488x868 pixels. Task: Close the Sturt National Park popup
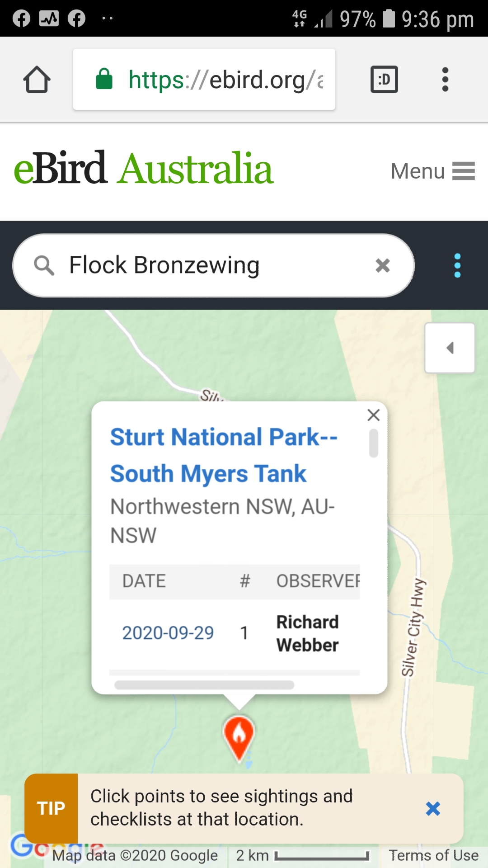pos(374,415)
